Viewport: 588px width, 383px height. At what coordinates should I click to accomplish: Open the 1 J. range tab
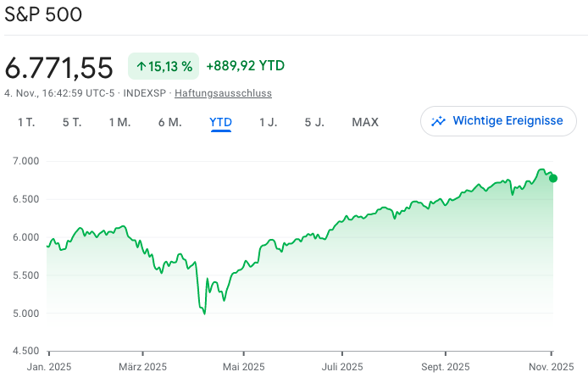point(269,122)
